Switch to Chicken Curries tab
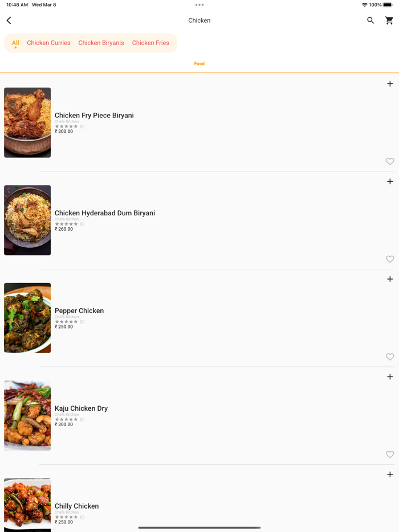The image size is (399, 532). click(48, 43)
